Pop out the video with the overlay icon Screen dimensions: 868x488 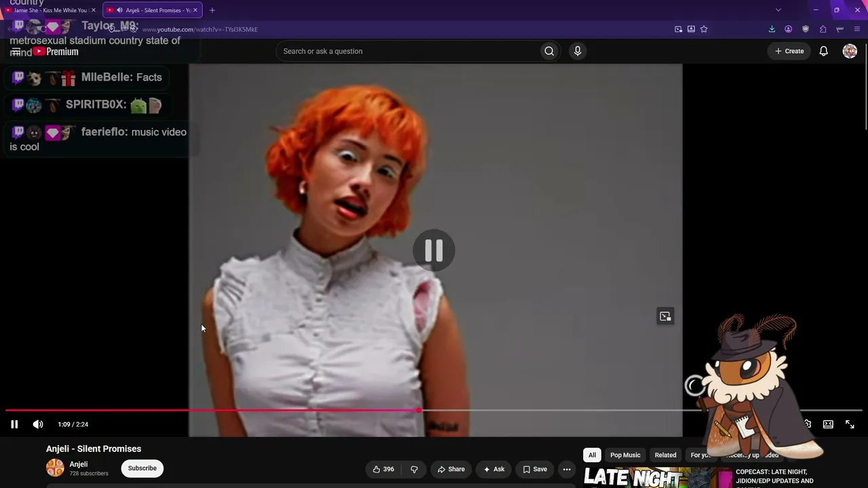[665, 317]
